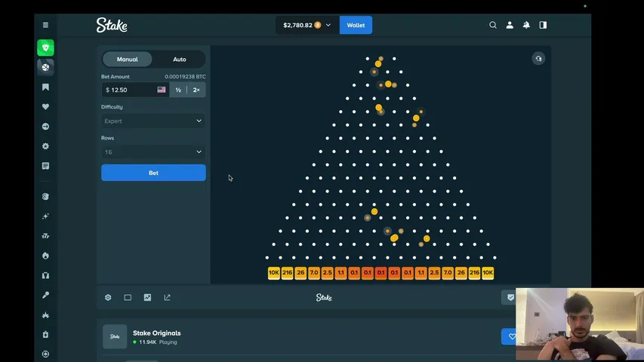Click the Stake logo in header

[x=112, y=25]
